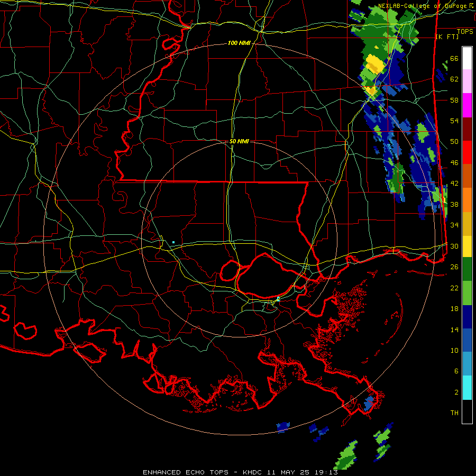Viewport: 476px width, 476px height.
Task: Click the dark green legend band
Action: point(467,269)
